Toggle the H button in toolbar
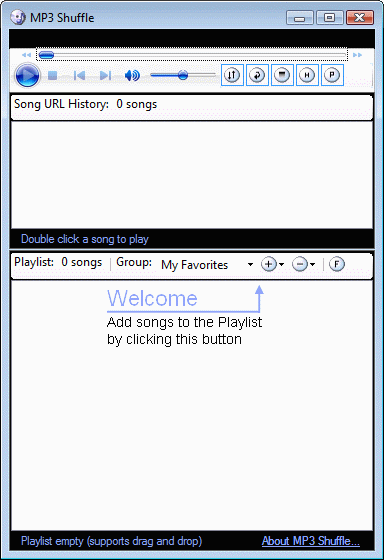 [x=307, y=75]
